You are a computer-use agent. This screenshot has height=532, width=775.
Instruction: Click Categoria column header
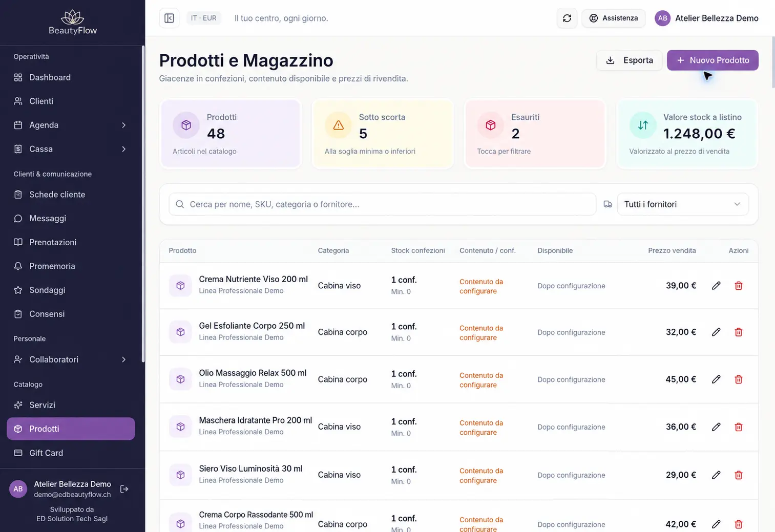click(333, 250)
